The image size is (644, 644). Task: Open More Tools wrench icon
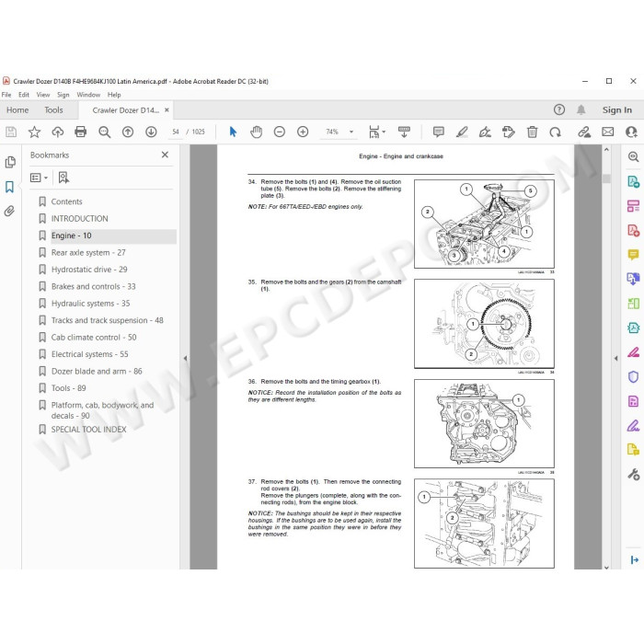click(633, 475)
